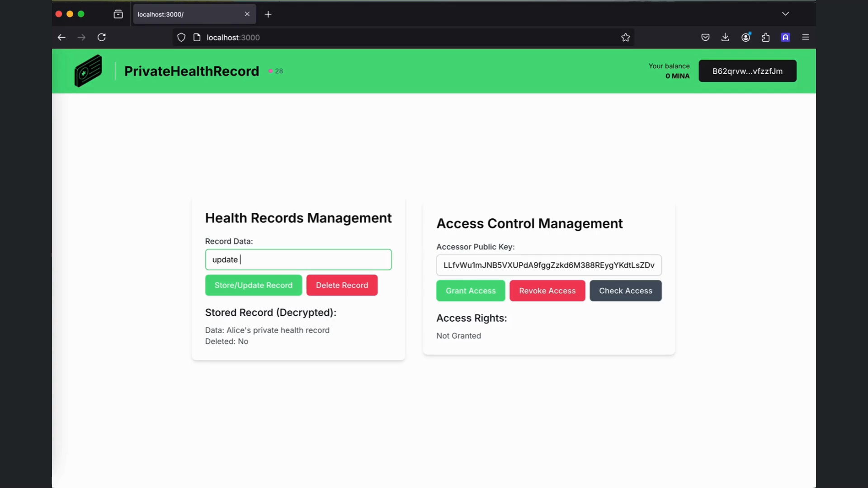The height and width of the screenshot is (488, 868).
Task: Click the Delete Record button
Action: [x=342, y=285]
